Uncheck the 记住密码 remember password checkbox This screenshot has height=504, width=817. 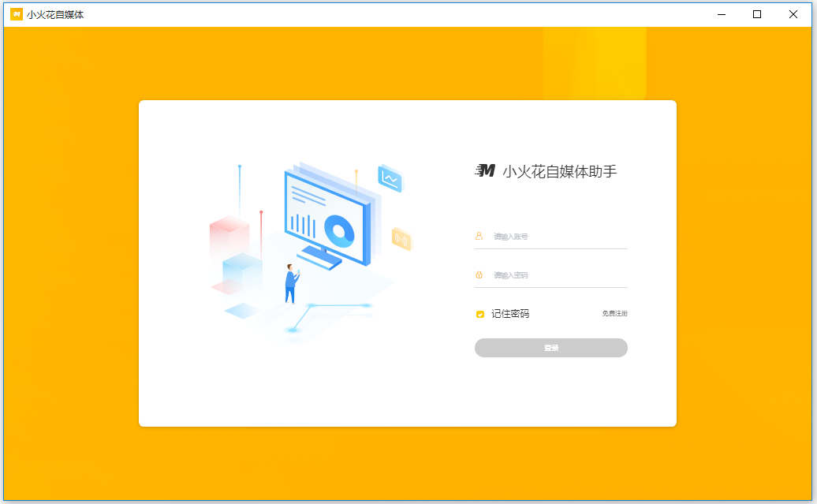pyautogui.click(x=479, y=314)
